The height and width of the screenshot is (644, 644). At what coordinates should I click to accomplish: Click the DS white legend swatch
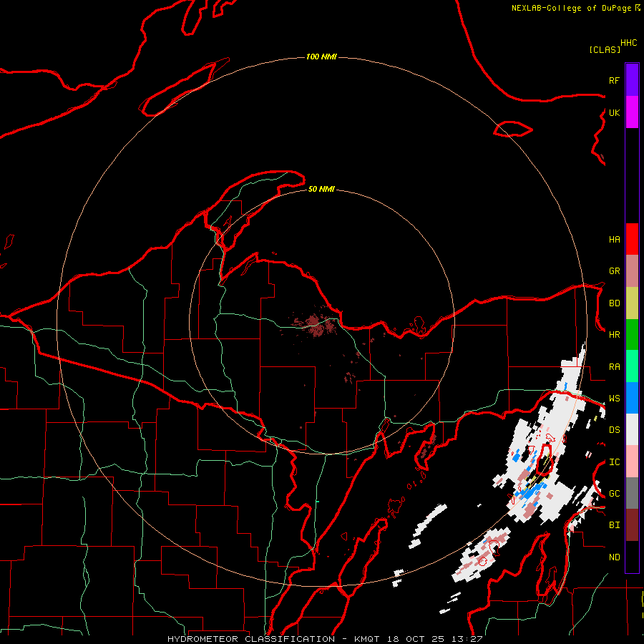pyautogui.click(x=632, y=429)
